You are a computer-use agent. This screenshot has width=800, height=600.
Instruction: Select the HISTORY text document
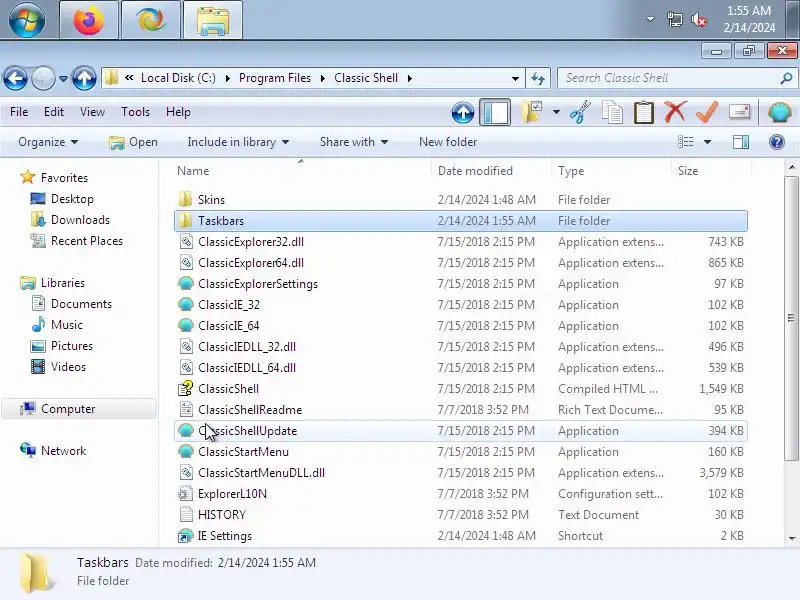(461, 515)
